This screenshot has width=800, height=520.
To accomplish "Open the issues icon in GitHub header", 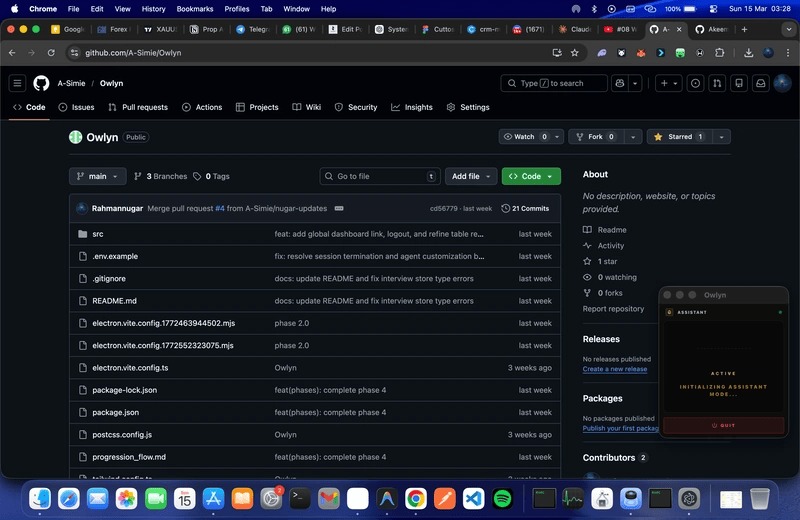I will [695, 83].
